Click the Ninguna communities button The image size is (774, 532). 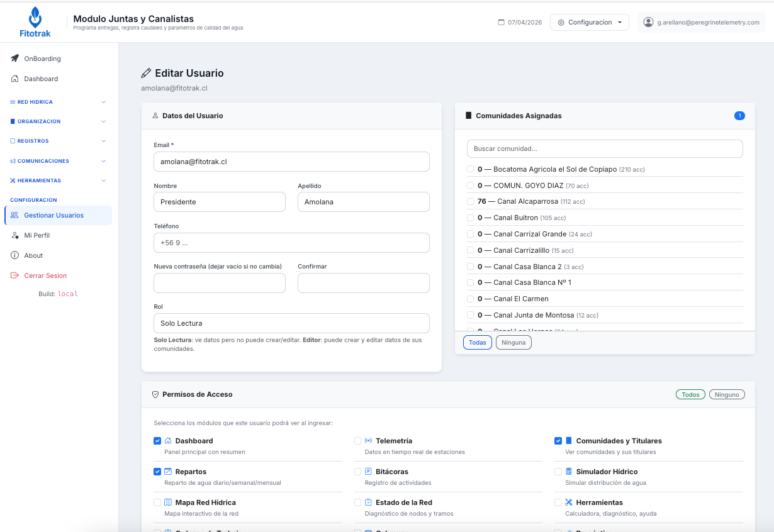[513, 343]
